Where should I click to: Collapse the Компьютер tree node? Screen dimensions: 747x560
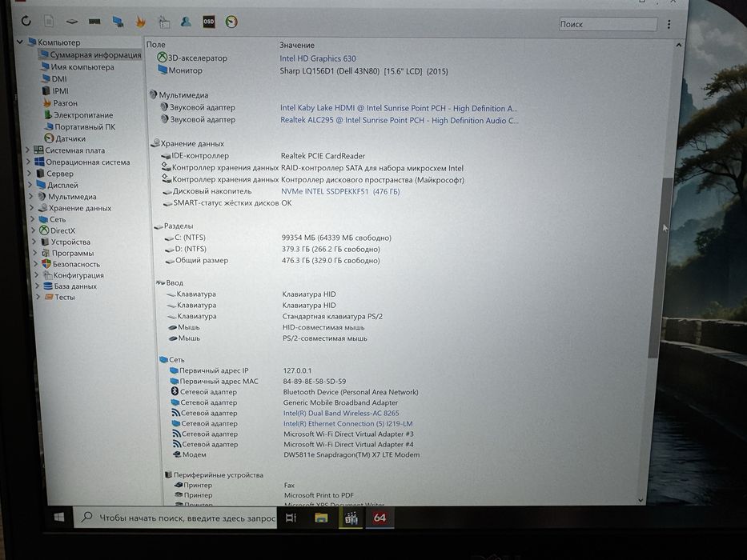[19, 42]
